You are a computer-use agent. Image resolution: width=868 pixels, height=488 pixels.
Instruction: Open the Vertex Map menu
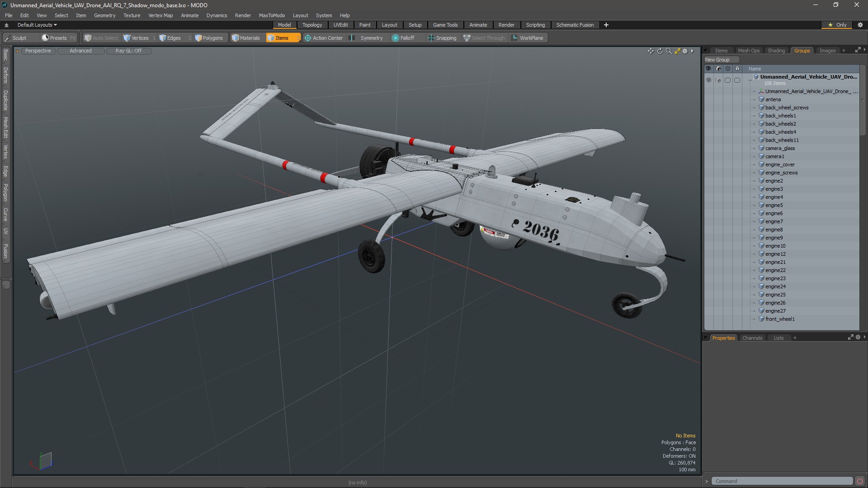pyautogui.click(x=160, y=15)
